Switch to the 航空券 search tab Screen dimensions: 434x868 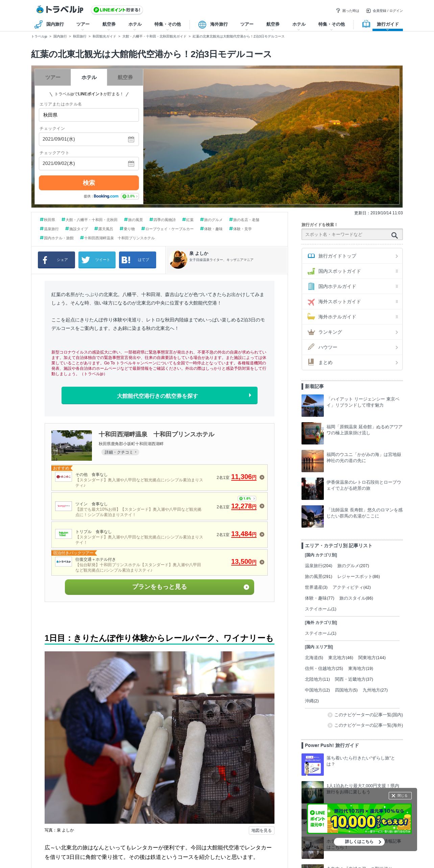tap(125, 77)
